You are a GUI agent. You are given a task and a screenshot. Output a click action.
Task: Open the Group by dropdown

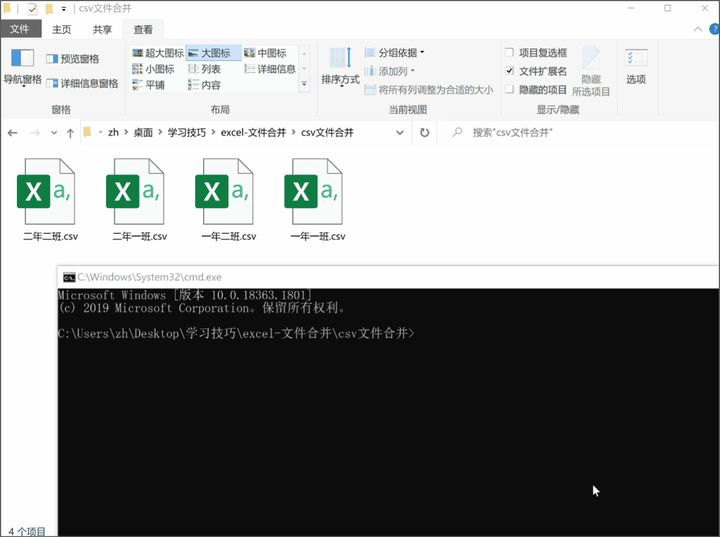(394, 52)
